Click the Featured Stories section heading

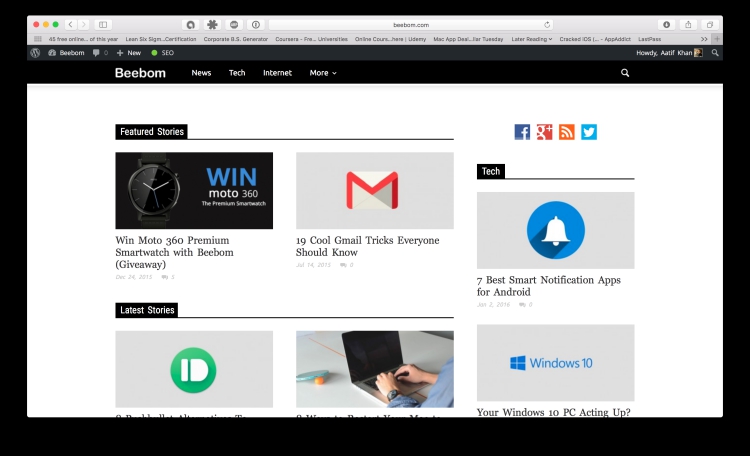click(152, 132)
